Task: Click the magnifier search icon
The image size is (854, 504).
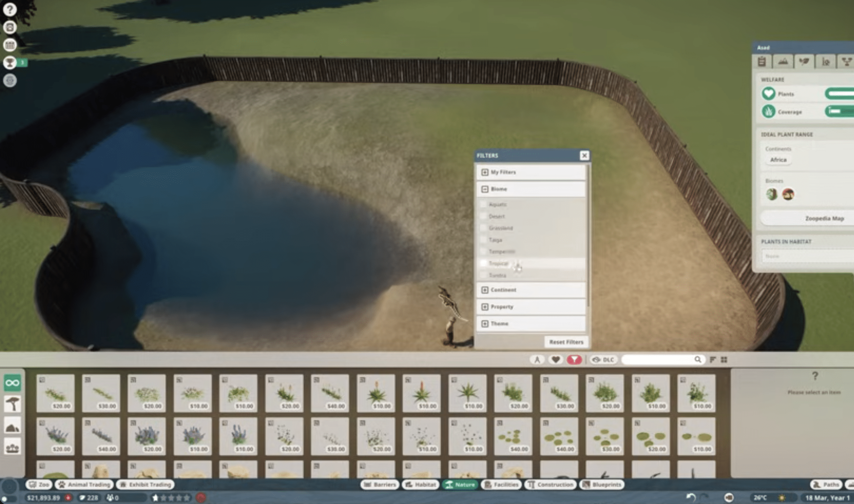Action: pos(698,360)
